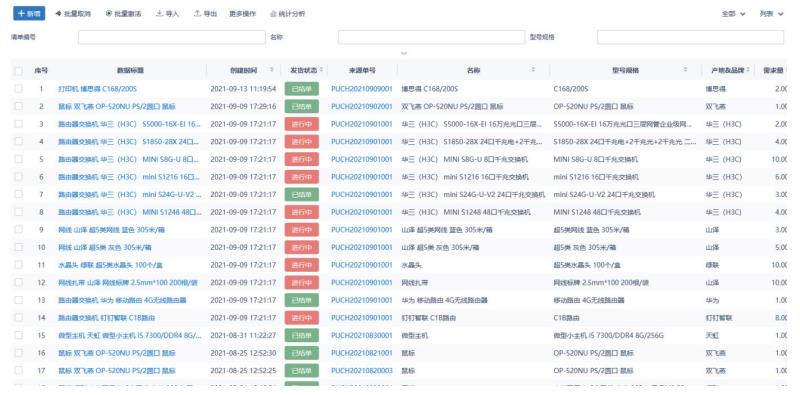Open the 全部 filter dropdown
The height and width of the screenshot is (395, 800).
coord(734,14)
